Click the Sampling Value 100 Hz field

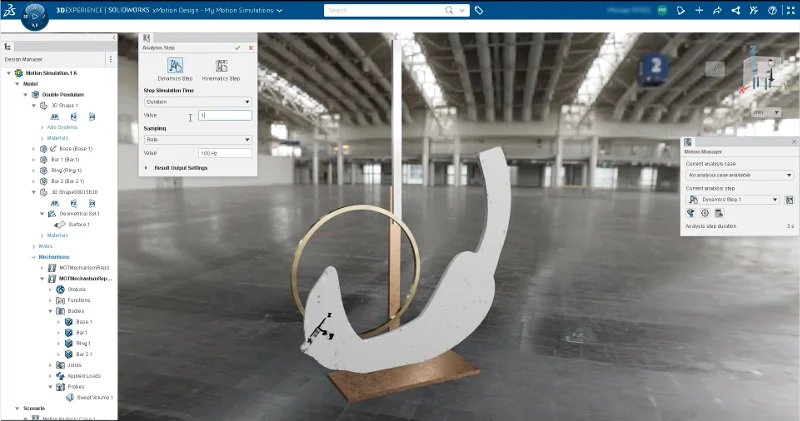tap(224, 153)
